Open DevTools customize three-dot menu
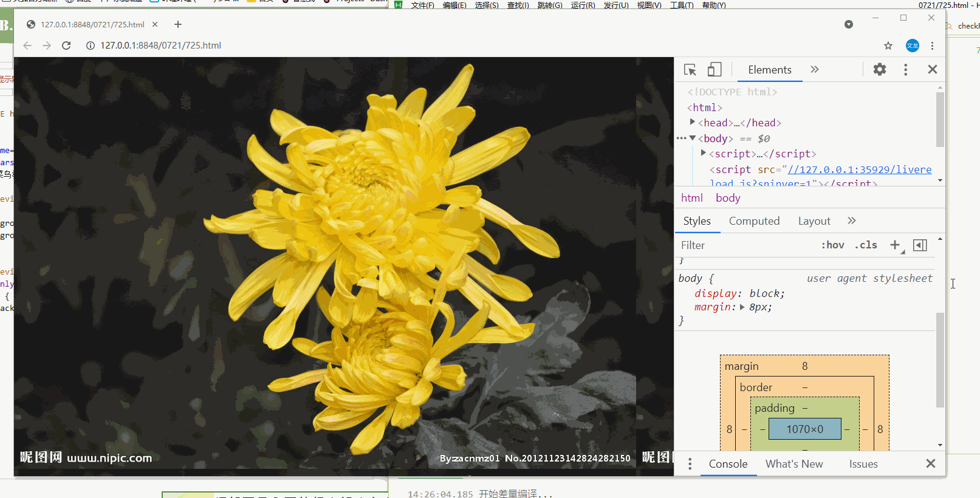Screen dimensions: 980x498 [906, 70]
